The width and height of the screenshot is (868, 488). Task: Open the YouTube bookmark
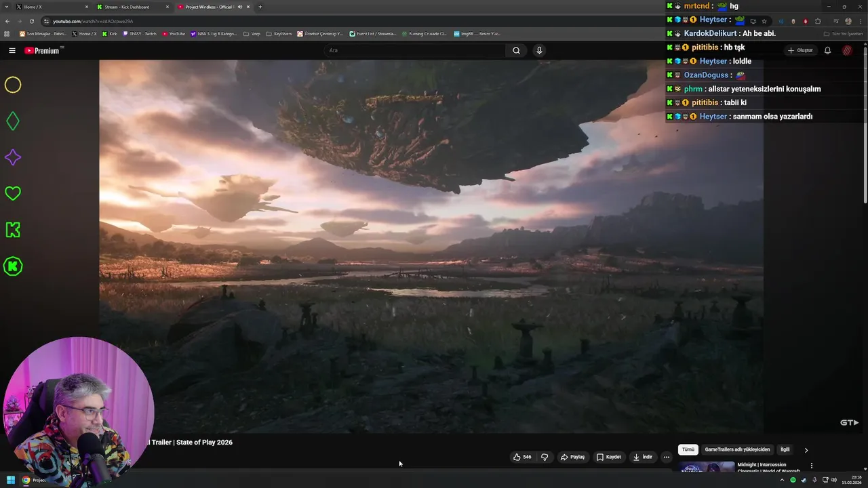[174, 33]
